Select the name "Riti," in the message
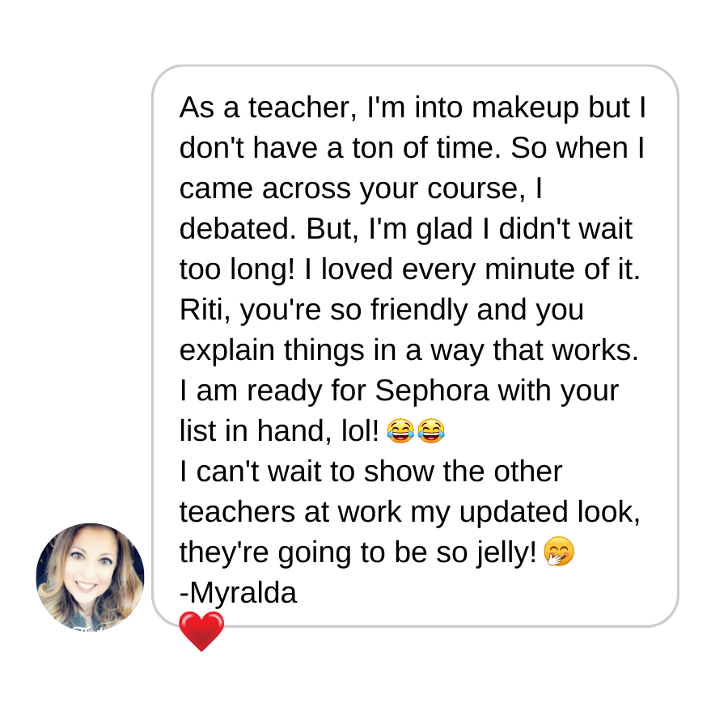 pos(205,310)
